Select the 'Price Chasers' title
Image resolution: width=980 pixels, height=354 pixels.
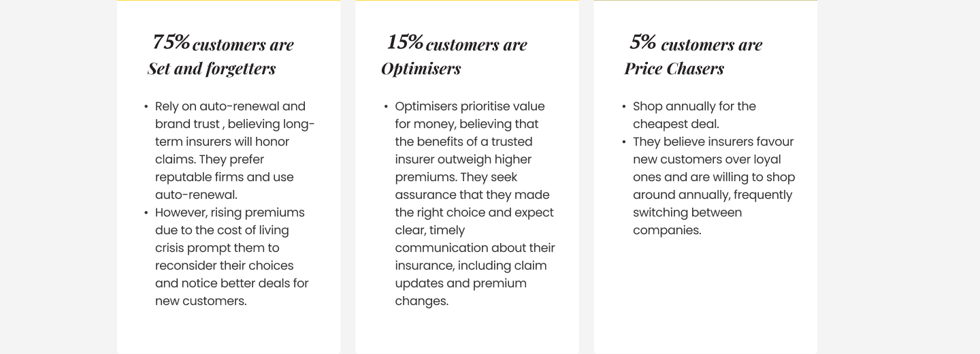(x=674, y=69)
